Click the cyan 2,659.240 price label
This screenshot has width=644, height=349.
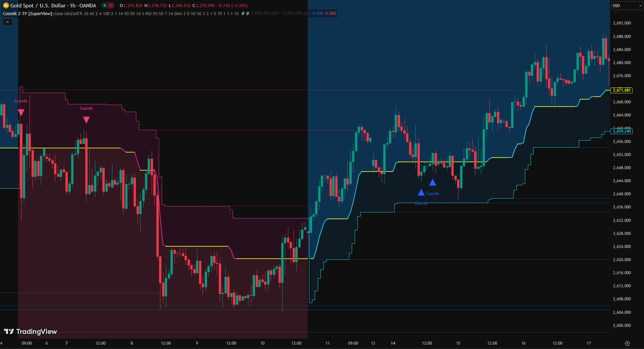tap(622, 131)
